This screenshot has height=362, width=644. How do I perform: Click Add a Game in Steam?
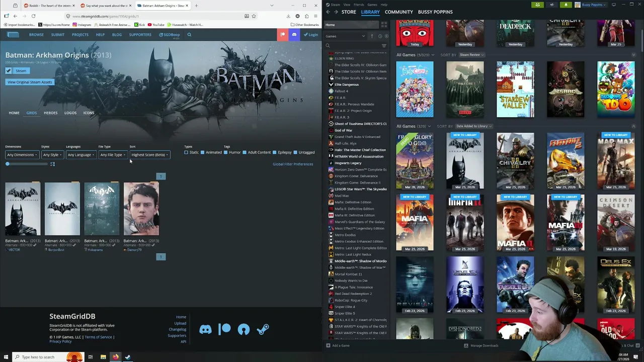point(338,345)
